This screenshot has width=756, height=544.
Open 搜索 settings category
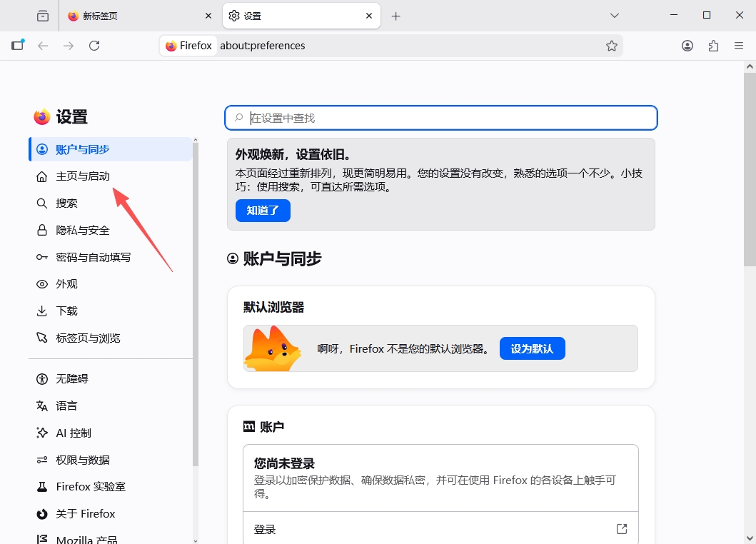pos(111,203)
